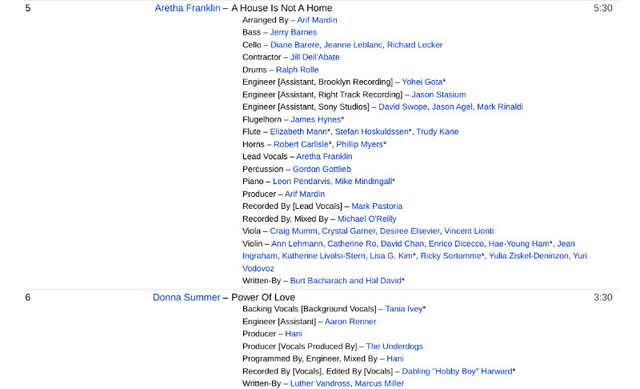Screen dimensions: 640x389
Task: Select track title "A House Is Not A Home"
Action: pos(282,8)
